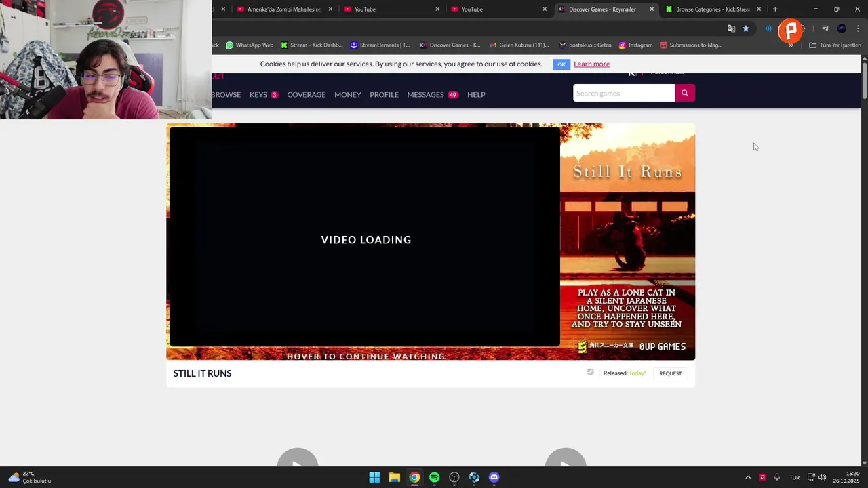Open File Explorer from taskbar
The height and width of the screenshot is (488, 868).
[394, 477]
